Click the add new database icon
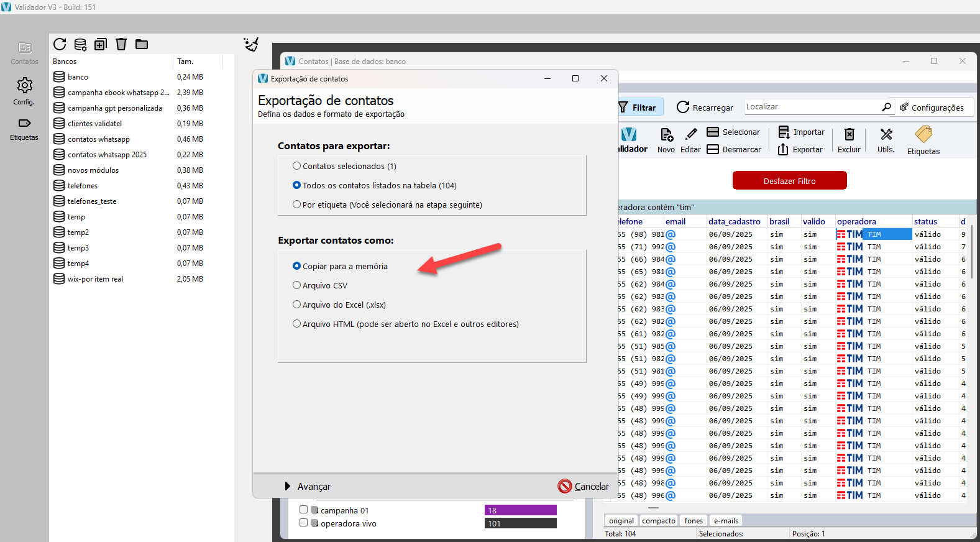This screenshot has height=542, width=980. point(101,44)
